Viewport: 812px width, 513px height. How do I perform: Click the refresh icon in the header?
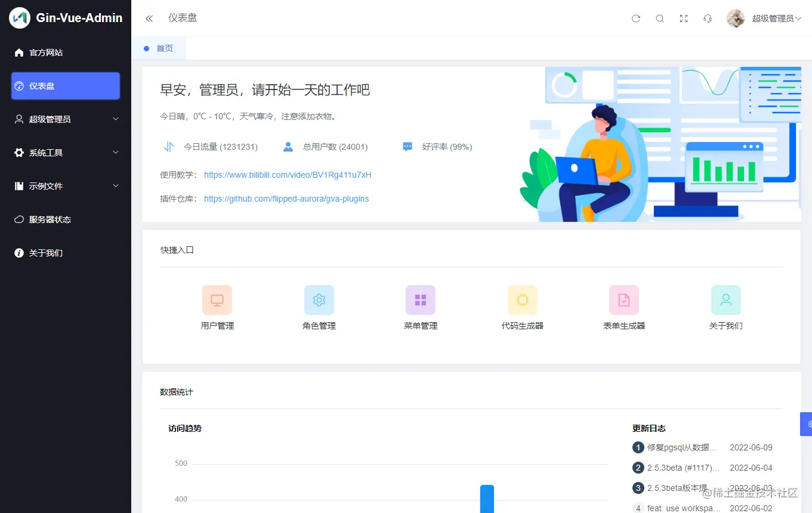[x=636, y=18]
